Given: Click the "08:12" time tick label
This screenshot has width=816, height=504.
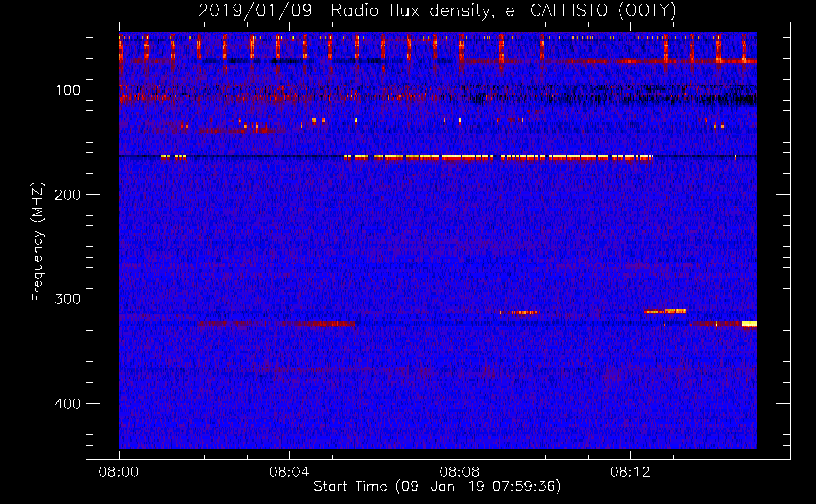Looking at the screenshot, I should 630,472.
